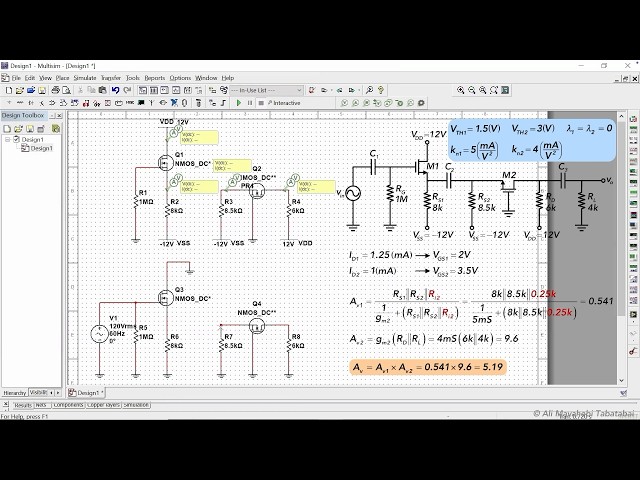
Task: Place a current probe from probe toolbar
Action: [x=355, y=103]
